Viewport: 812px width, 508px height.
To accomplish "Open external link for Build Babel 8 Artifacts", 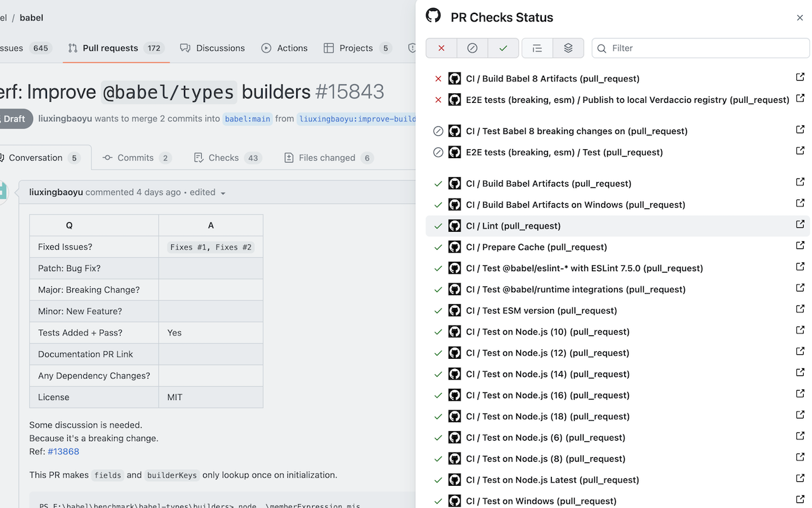I will click(800, 77).
